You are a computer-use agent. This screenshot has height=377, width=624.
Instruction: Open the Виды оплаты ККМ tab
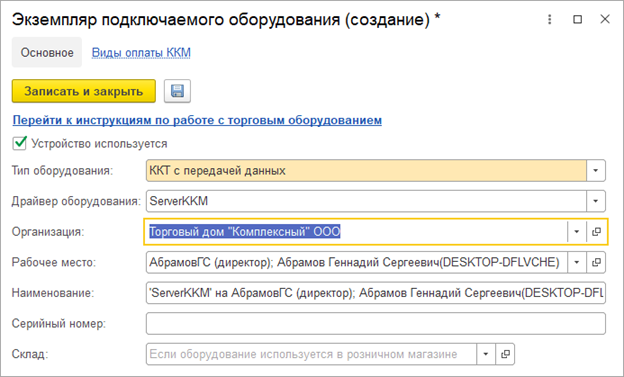pyautogui.click(x=141, y=53)
